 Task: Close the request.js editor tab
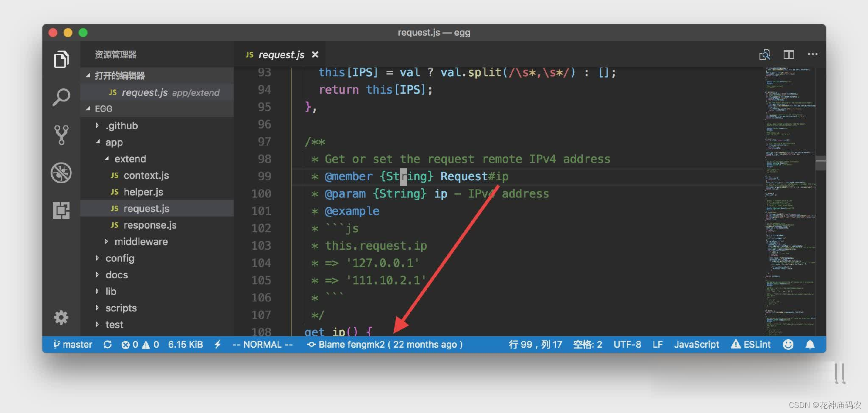tap(315, 55)
